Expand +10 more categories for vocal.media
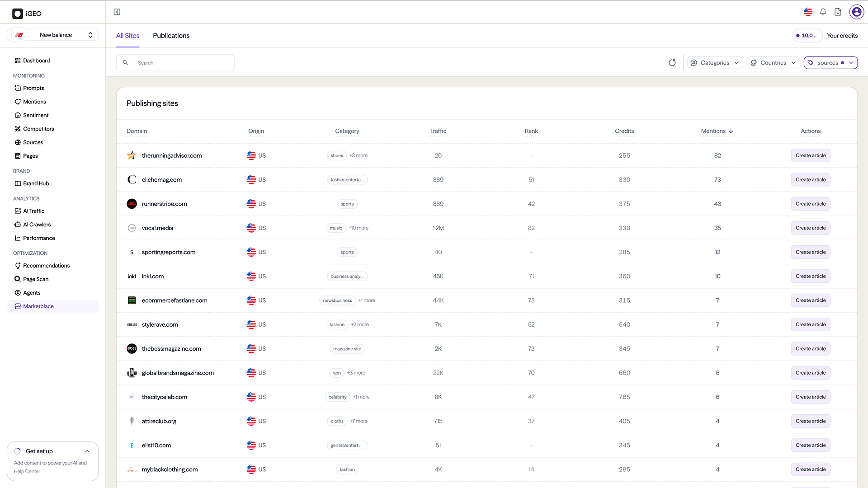Screen dimensions: 868x488 pos(359,228)
